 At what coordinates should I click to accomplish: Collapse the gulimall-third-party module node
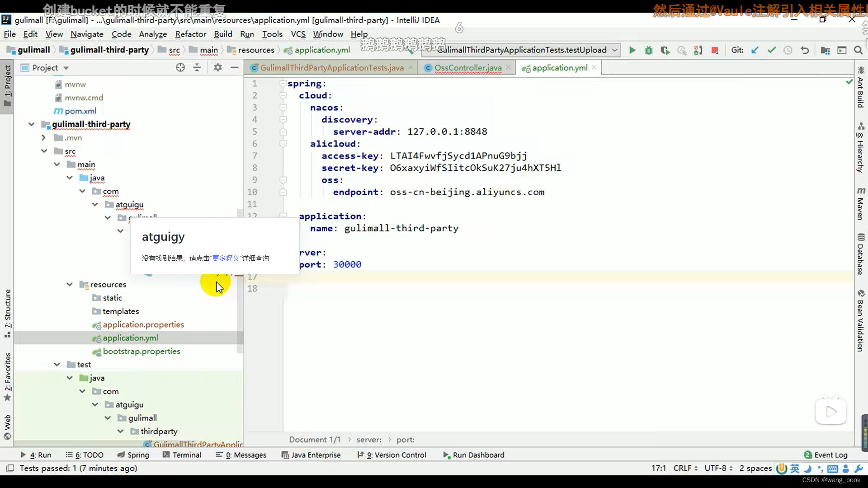[x=31, y=124]
